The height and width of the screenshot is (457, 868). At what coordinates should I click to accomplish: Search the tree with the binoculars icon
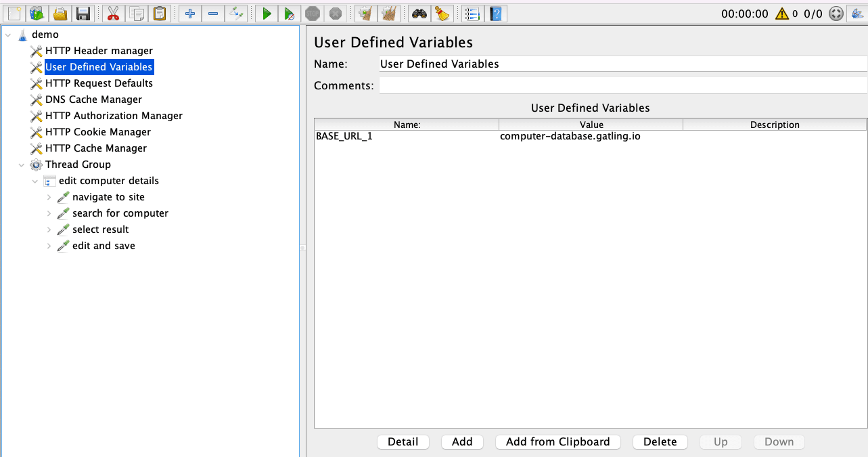pos(419,13)
